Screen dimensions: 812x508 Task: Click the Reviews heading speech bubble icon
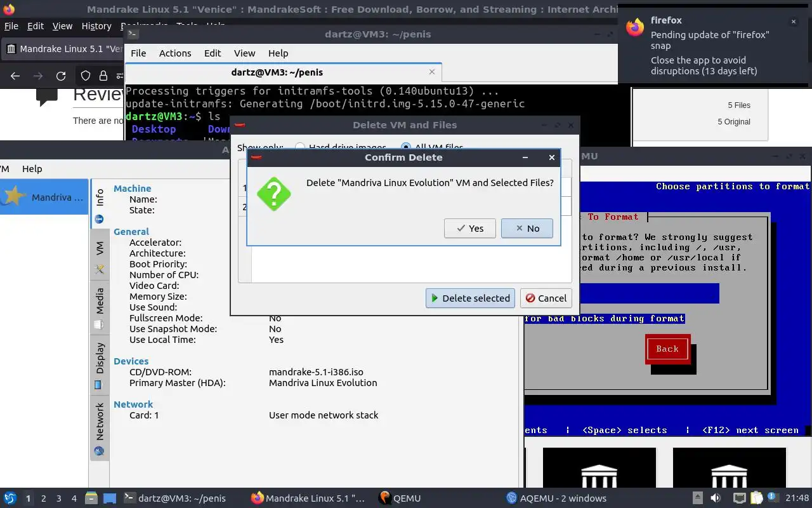[x=46, y=97]
